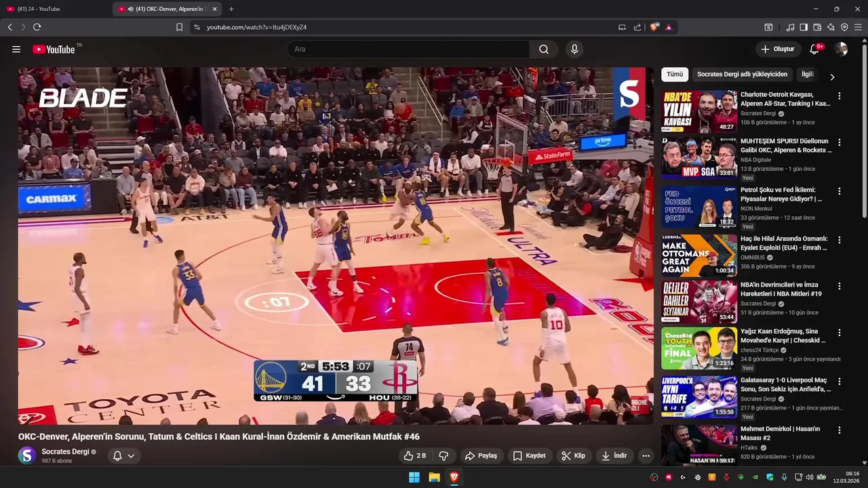The image size is (868, 488).
Task: Open Yağız Kaan Erdoğmuş Chesskid video title
Action: coord(783,335)
